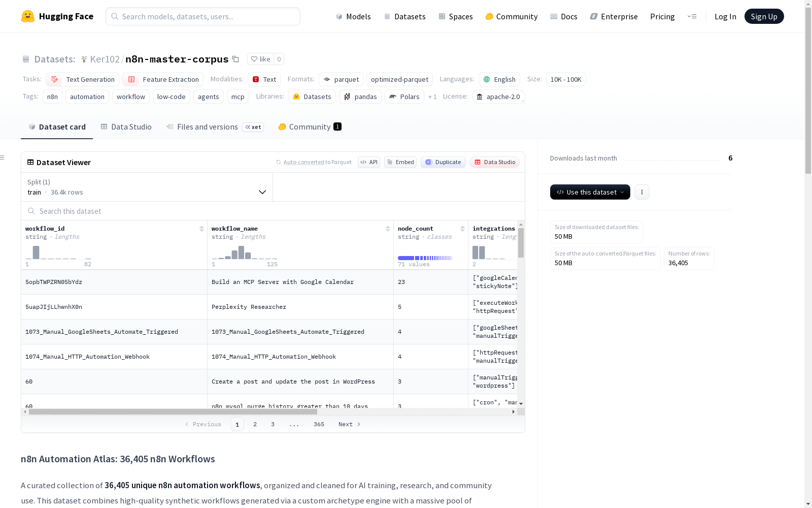Click the Embed button
Image resolution: width=812 pixels, height=508 pixels.
[400, 162]
